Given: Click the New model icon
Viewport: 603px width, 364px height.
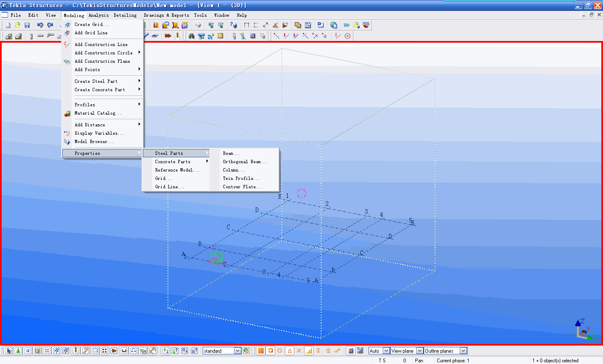Looking at the screenshot, I should point(8,25).
